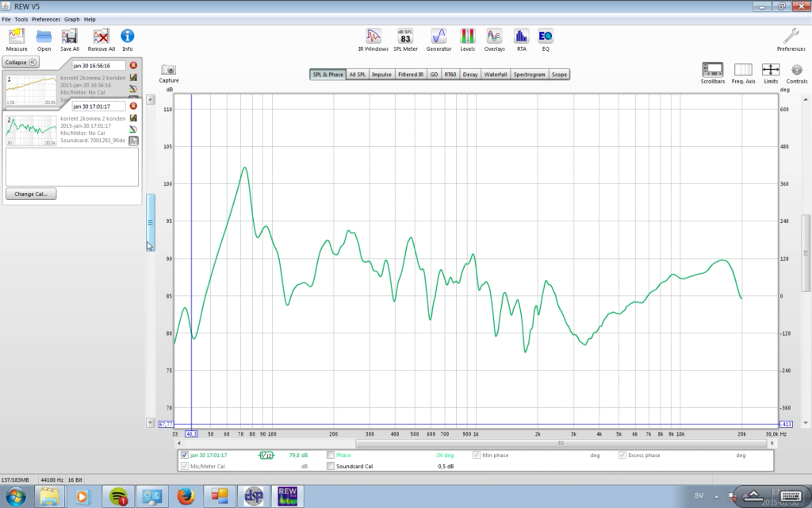The width and height of the screenshot is (812, 508).
Task: Open the SPL Meter
Action: tap(405, 40)
